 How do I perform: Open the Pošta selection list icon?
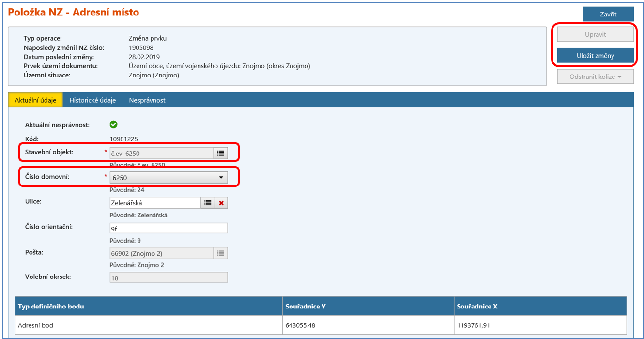pyautogui.click(x=220, y=253)
